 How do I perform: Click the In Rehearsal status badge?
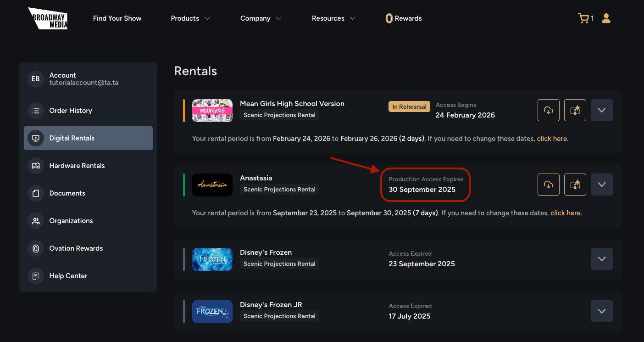(x=409, y=107)
